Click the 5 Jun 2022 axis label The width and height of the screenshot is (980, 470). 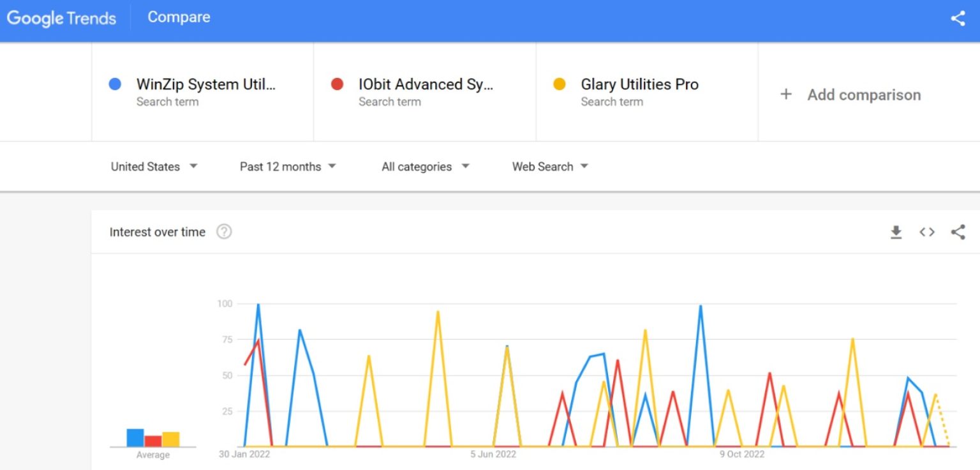(493, 455)
